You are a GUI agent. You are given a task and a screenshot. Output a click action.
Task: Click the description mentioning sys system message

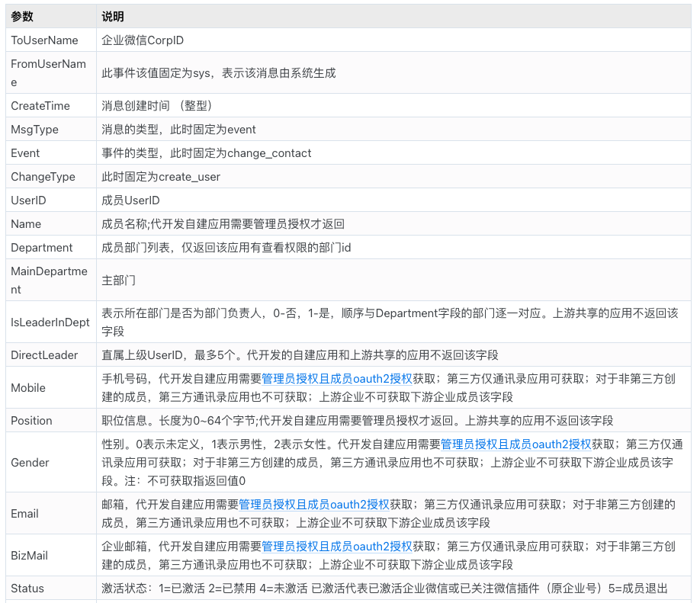coord(219,73)
